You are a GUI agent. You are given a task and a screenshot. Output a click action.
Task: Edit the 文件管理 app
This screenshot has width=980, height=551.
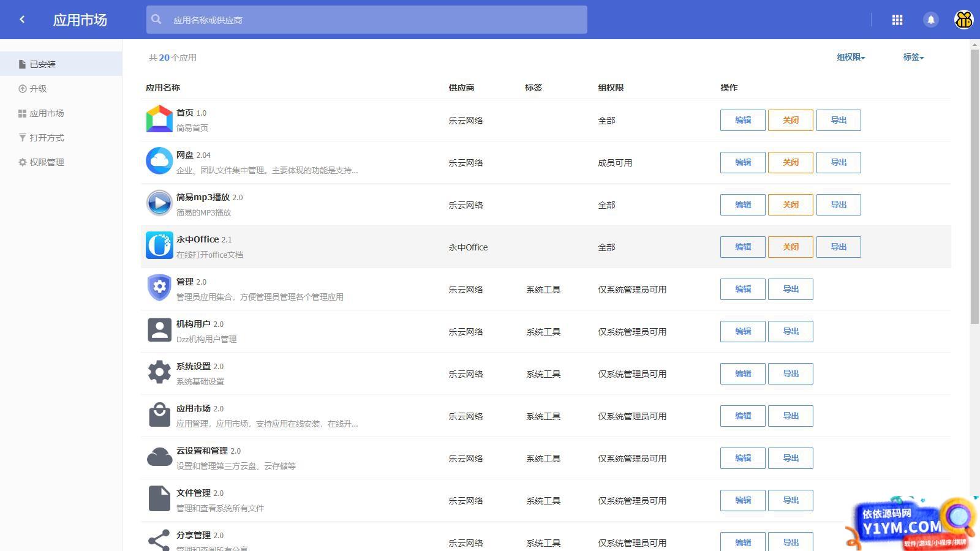pyautogui.click(x=743, y=500)
